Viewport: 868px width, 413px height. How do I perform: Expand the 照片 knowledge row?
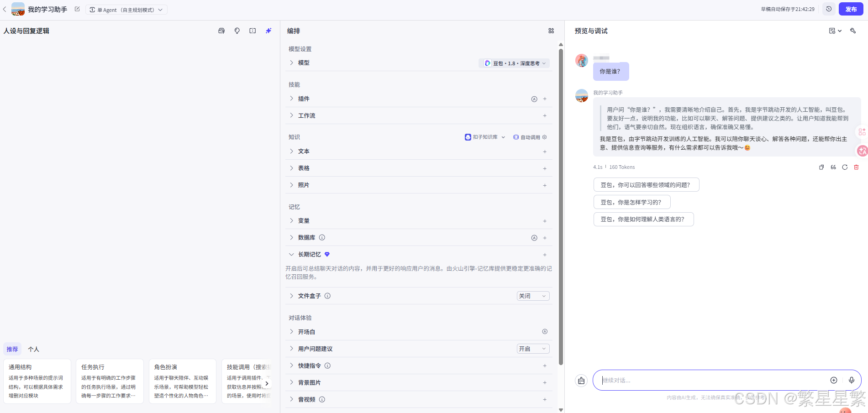tap(291, 185)
